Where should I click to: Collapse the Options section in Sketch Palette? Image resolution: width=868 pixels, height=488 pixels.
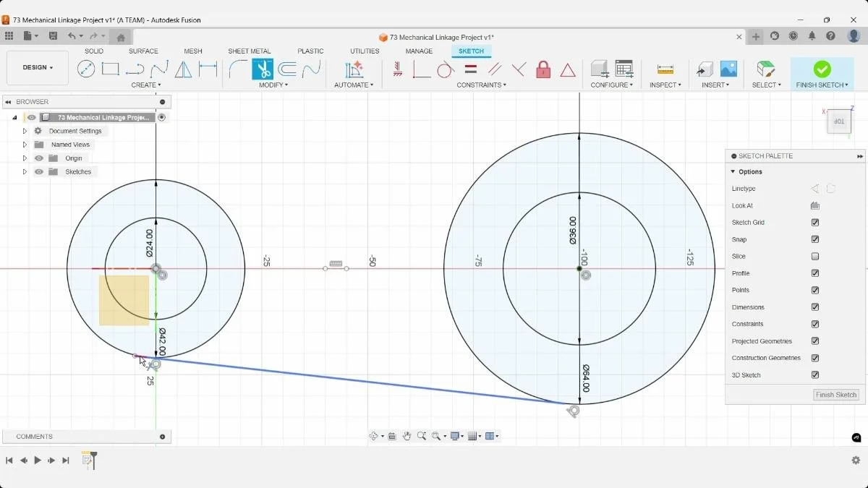click(733, 172)
